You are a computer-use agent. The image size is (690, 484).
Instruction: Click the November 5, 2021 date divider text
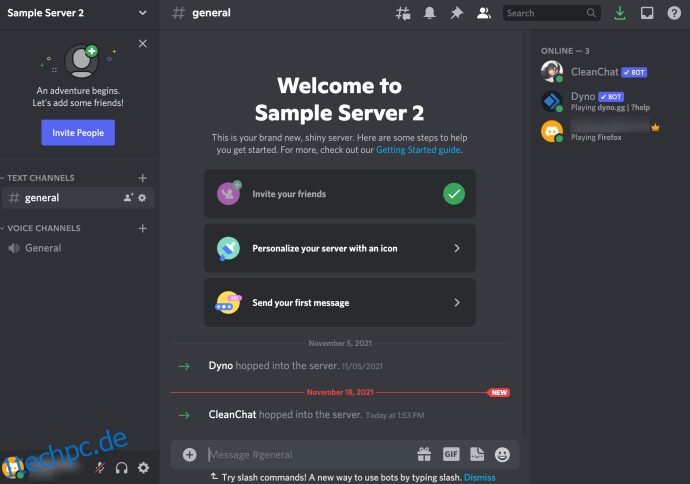click(x=340, y=343)
